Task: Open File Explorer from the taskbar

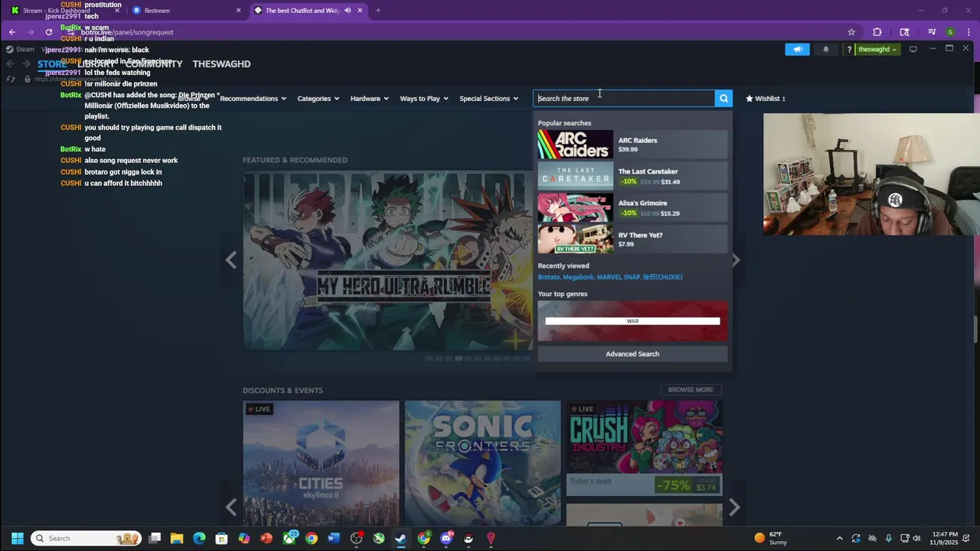Action: point(177,538)
